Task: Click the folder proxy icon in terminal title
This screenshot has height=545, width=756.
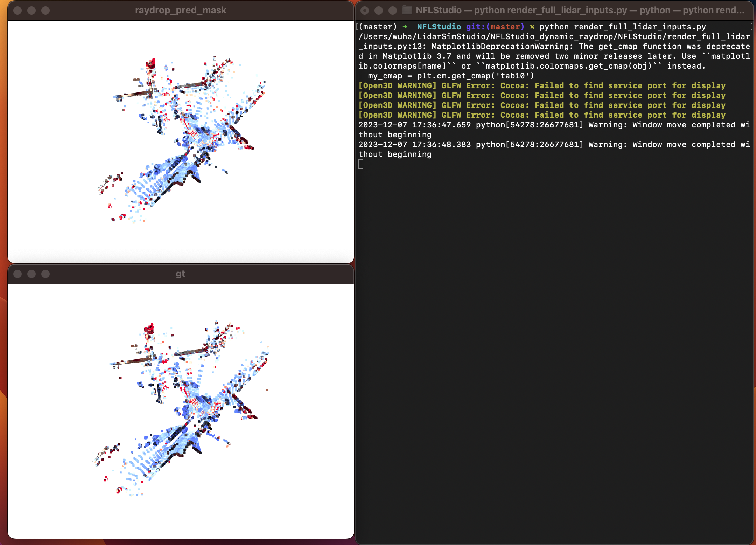Action: [x=407, y=10]
